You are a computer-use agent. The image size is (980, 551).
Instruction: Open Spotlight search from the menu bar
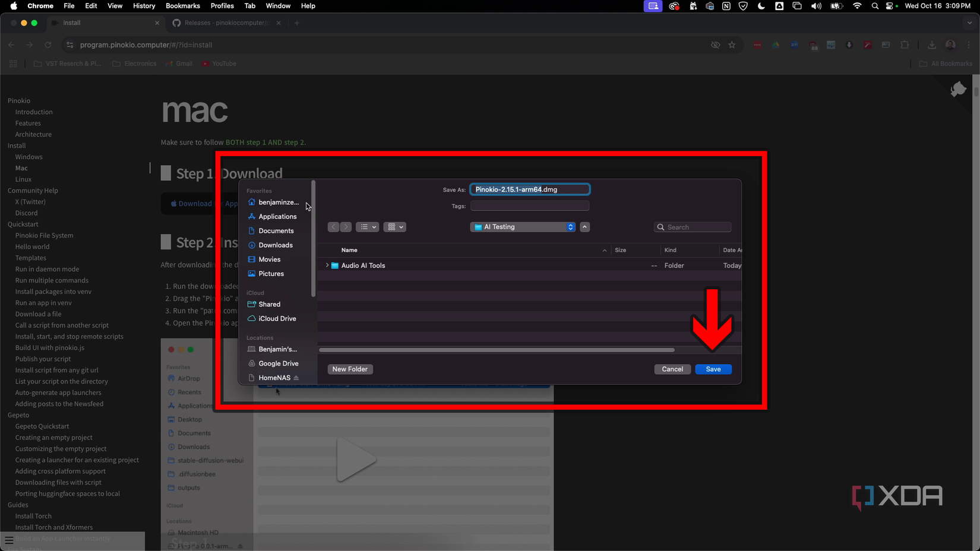[x=875, y=6]
